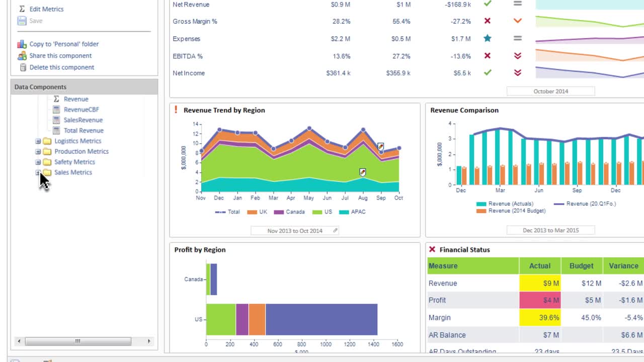Click the yellow $9 M Revenue actual cell
The height and width of the screenshot is (362, 644).
[x=540, y=283]
